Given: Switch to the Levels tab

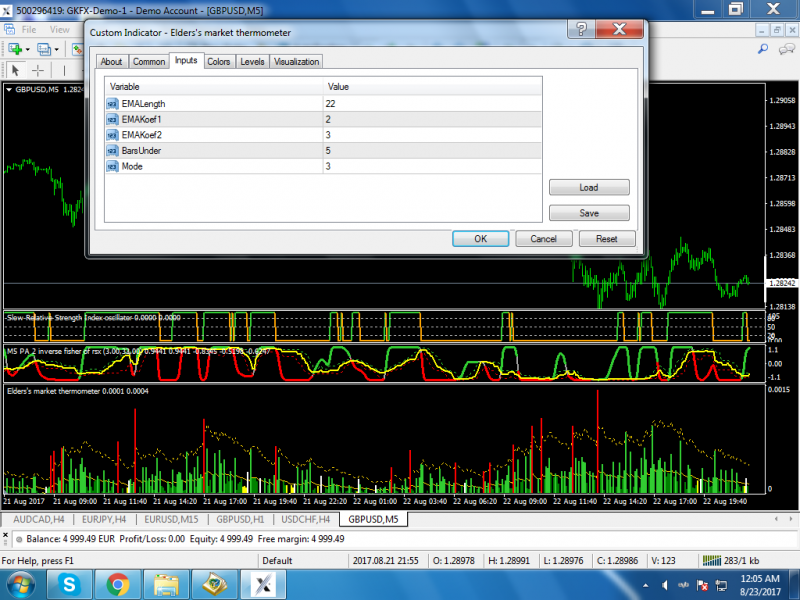Looking at the screenshot, I should coord(253,62).
